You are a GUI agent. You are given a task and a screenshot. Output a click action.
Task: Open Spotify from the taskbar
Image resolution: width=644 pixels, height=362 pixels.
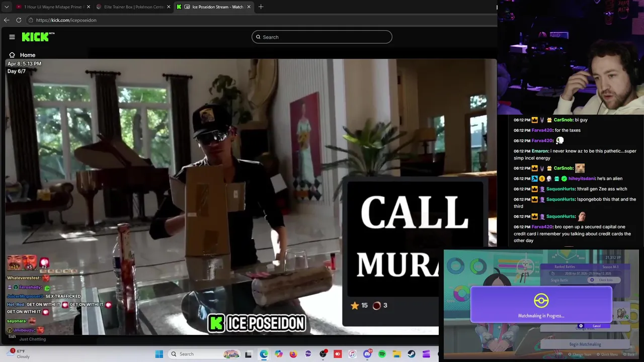pyautogui.click(x=382, y=354)
